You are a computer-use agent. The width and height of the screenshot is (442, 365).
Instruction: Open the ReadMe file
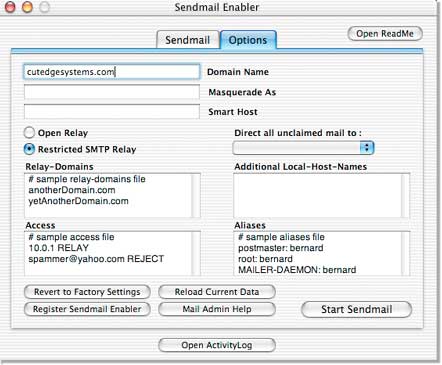[x=385, y=34]
